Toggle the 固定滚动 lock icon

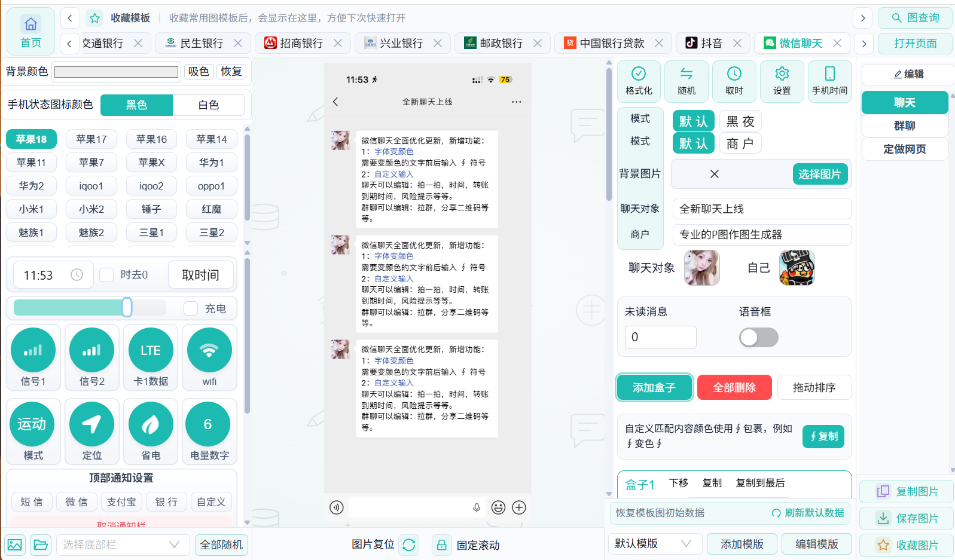pyautogui.click(x=441, y=545)
